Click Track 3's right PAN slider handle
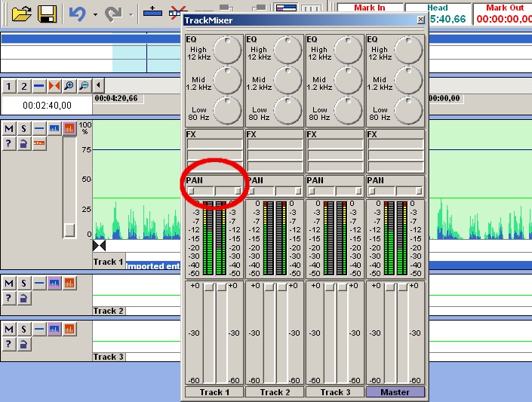Viewport: 532px width, 402px height. coord(358,191)
